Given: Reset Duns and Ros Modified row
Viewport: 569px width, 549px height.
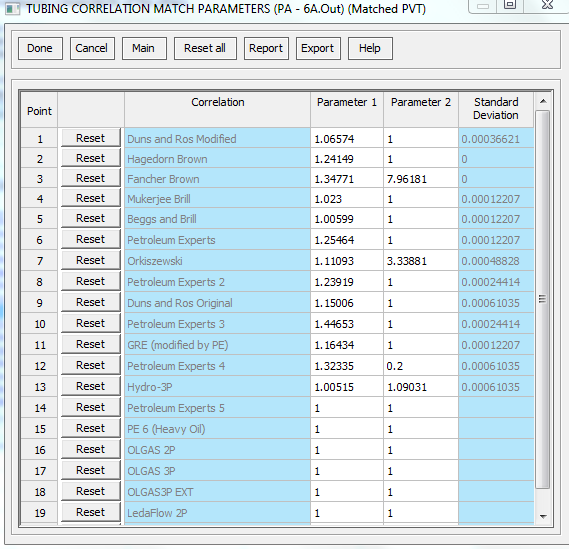Looking at the screenshot, I should [x=91, y=138].
